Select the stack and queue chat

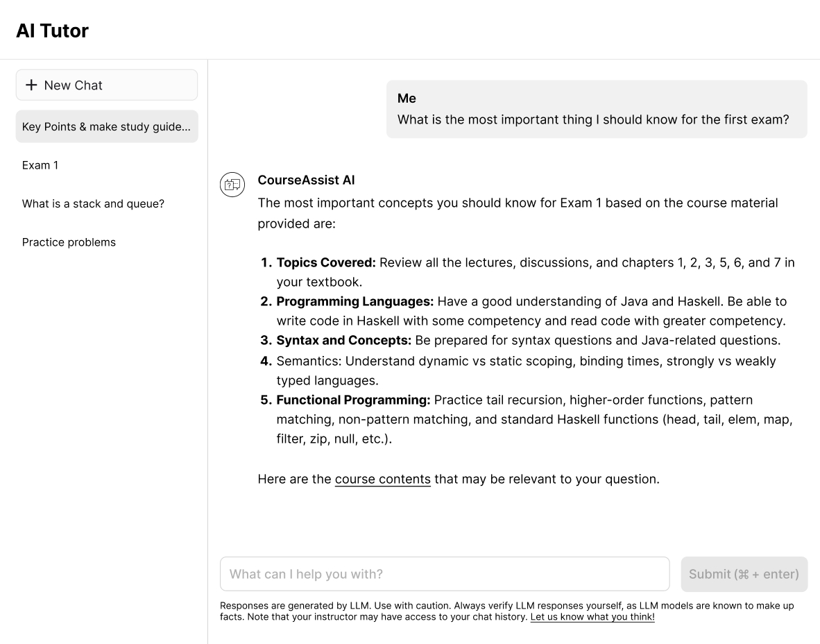pyautogui.click(x=93, y=204)
